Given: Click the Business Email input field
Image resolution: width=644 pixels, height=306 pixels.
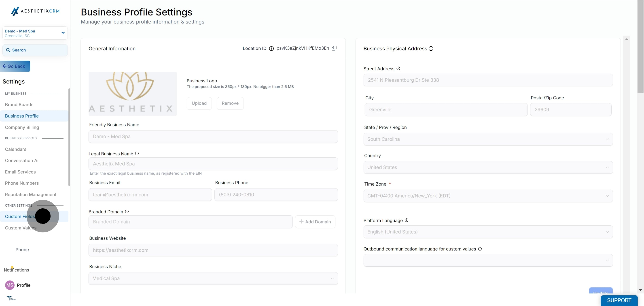Looking at the screenshot, I should 150,194.
